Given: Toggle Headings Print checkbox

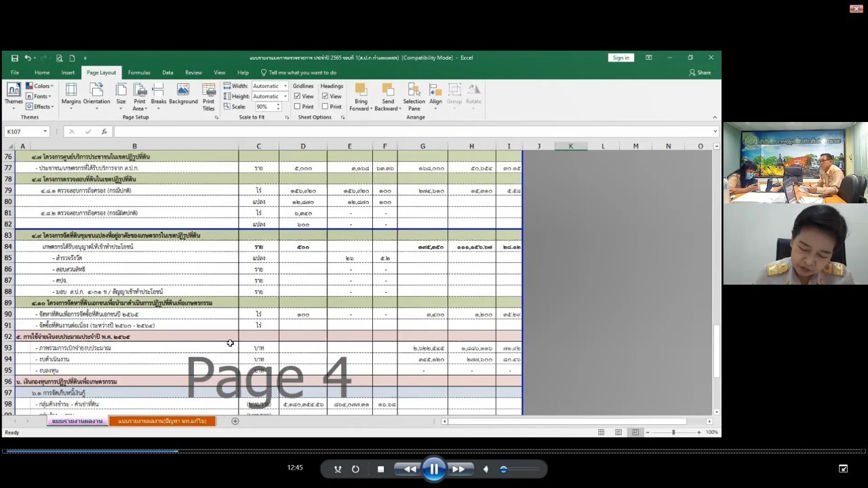Looking at the screenshot, I should pos(325,106).
